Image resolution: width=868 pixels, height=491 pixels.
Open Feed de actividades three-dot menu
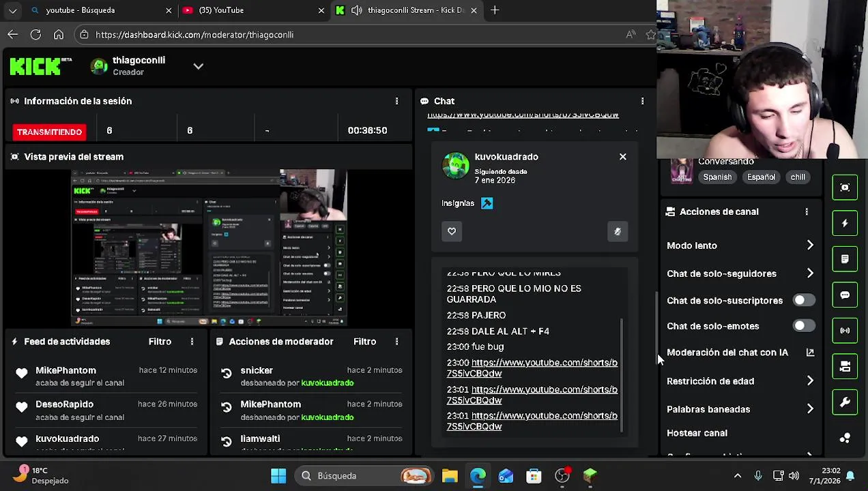(x=192, y=341)
